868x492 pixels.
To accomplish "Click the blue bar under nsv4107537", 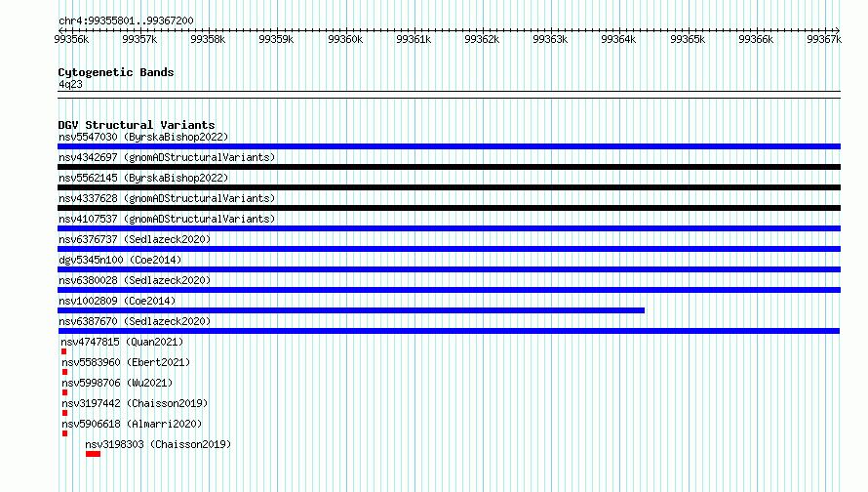I will [x=449, y=228].
